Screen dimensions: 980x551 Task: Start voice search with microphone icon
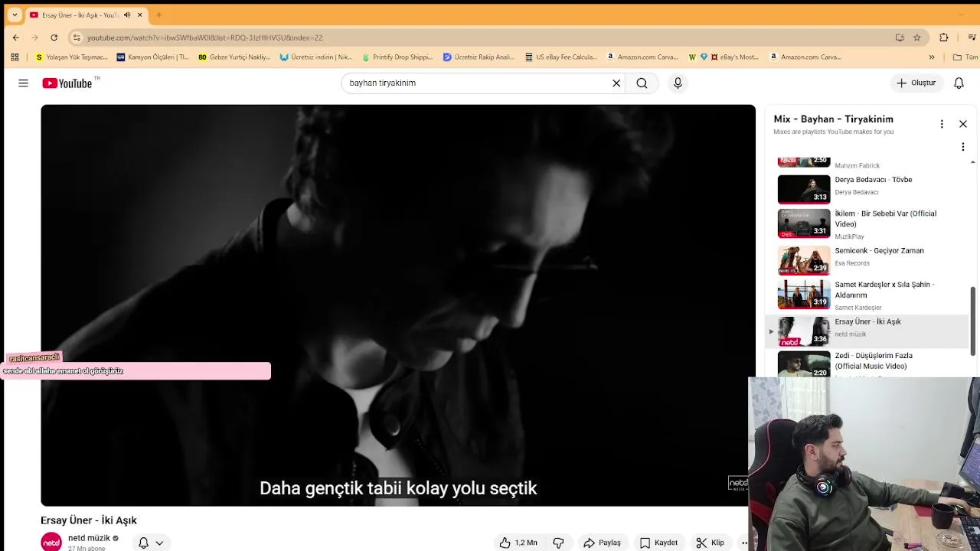pyautogui.click(x=678, y=83)
